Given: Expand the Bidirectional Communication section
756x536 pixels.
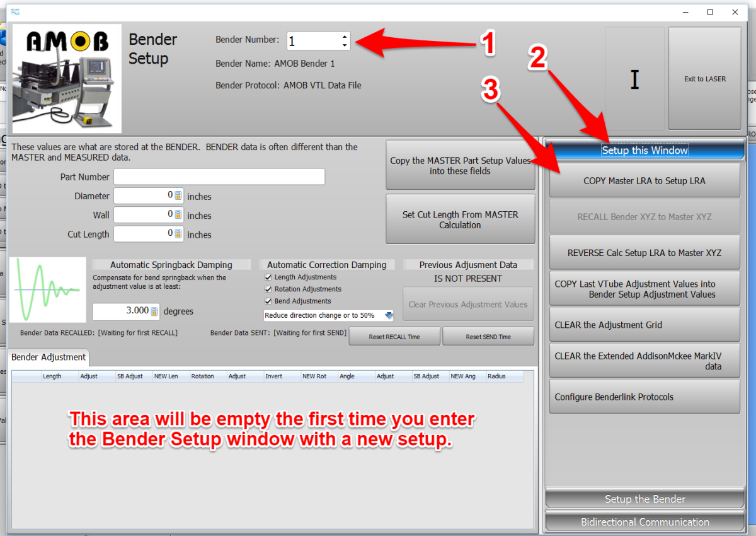Looking at the screenshot, I should pyautogui.click(x=644, y=522).
